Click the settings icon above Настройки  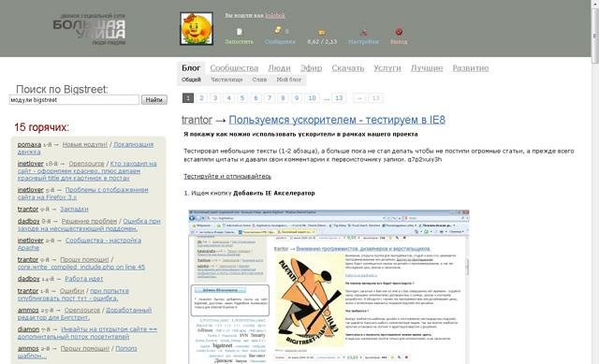coord(364,32)
